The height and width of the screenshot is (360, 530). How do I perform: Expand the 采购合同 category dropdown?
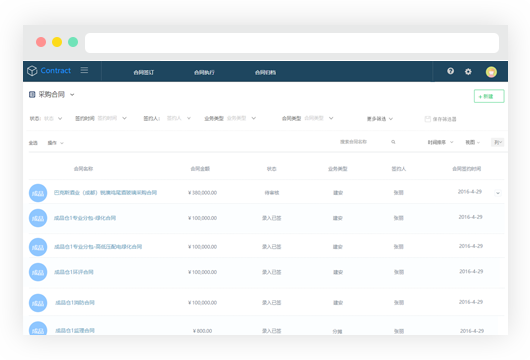72,95
